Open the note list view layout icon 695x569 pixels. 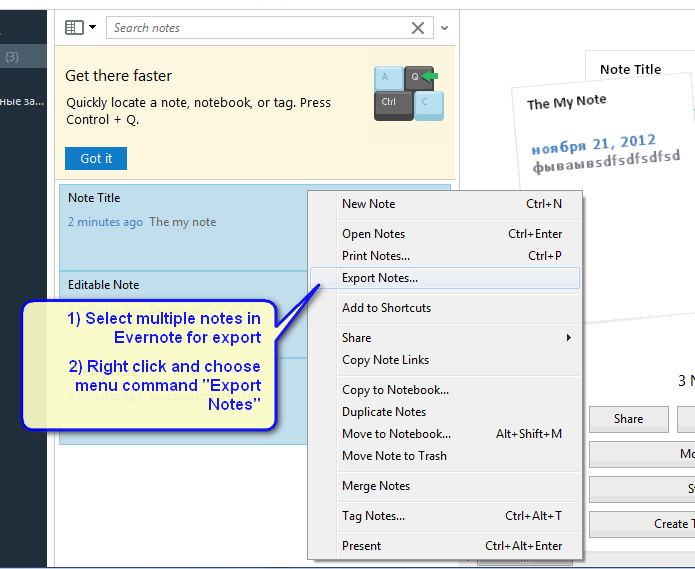(x=74, y=27)
